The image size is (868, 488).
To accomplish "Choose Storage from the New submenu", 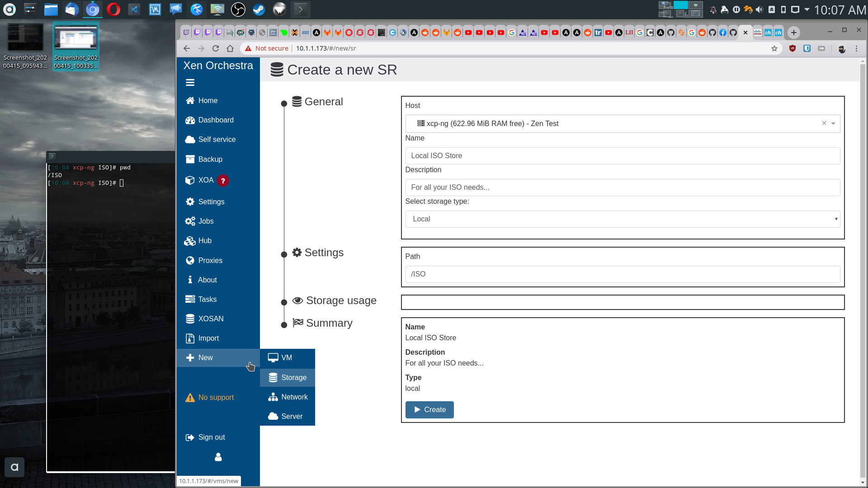I will 288,377.
